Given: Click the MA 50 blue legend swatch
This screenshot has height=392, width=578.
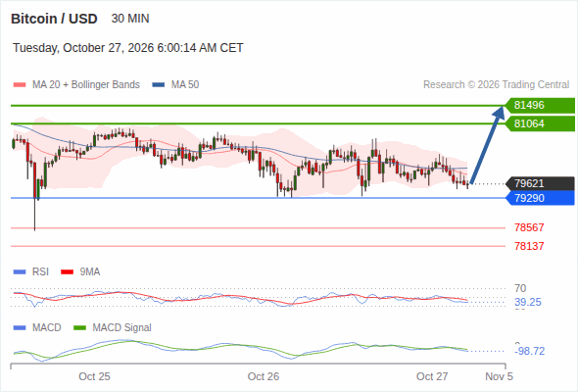Looking at the screenshot, I should tap(159, 85).
